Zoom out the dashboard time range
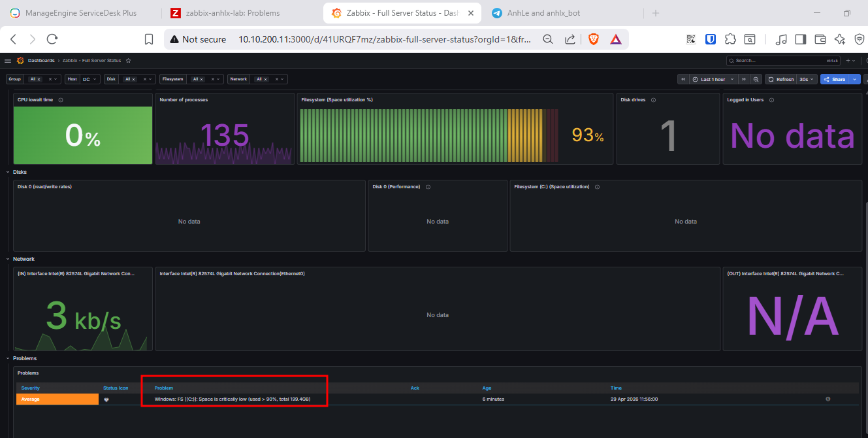Image resolution: width=868 pixels, height=438 pixels. click(756, 79)
